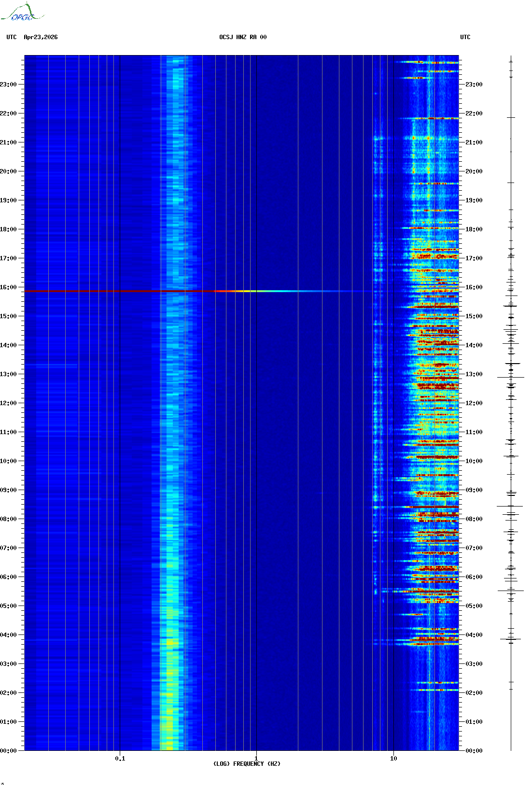Click the 04:00 tick on right axis

pyautogui.click(x=474, y=635)
